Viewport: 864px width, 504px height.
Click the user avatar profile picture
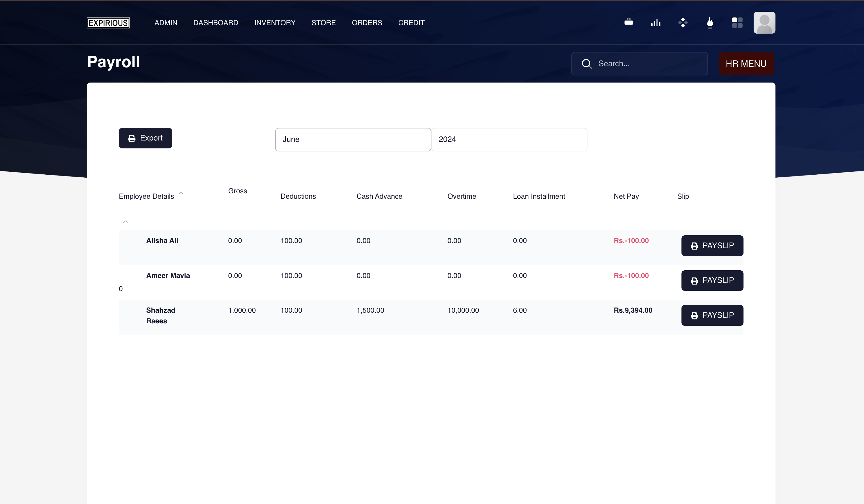(x=764, y=23)
